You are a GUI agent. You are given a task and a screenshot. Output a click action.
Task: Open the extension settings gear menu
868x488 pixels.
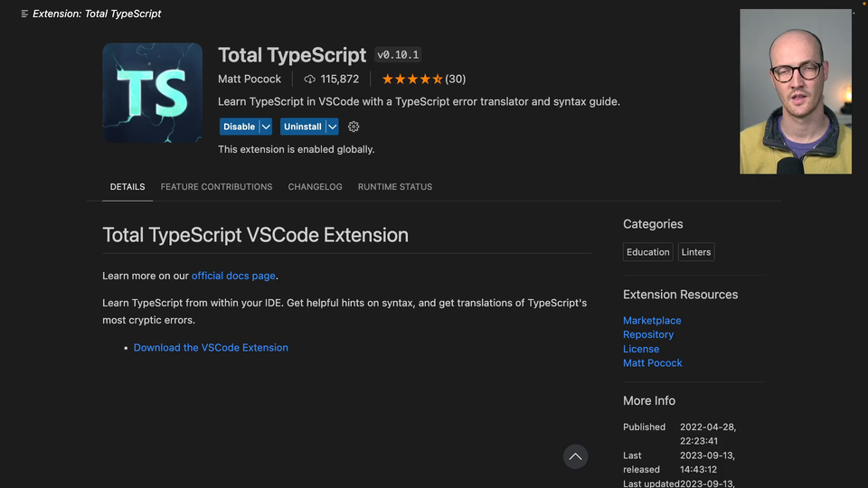point(354,127)
